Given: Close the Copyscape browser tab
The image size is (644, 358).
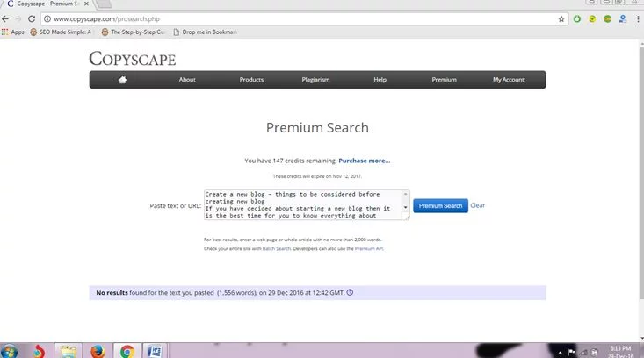Looking at the screenshot, I should click(x=86, y=4).
